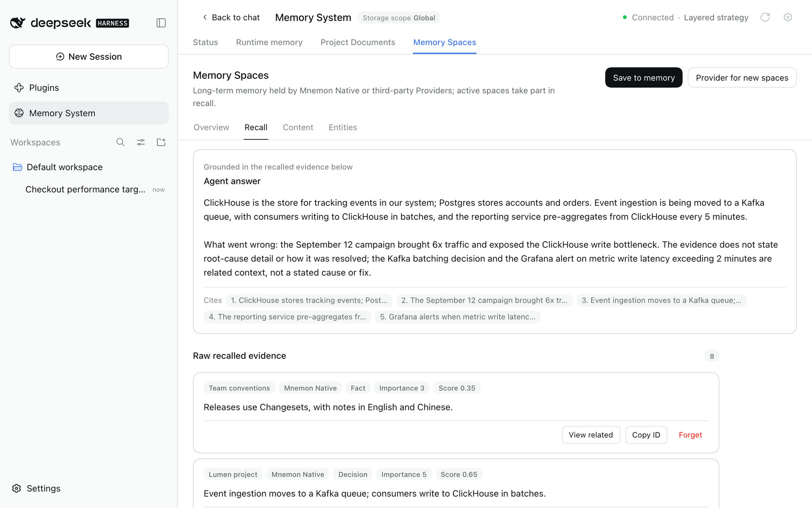812x508 pixels.
Task: Create new workspace folder icon
Action: pos(161,142)
